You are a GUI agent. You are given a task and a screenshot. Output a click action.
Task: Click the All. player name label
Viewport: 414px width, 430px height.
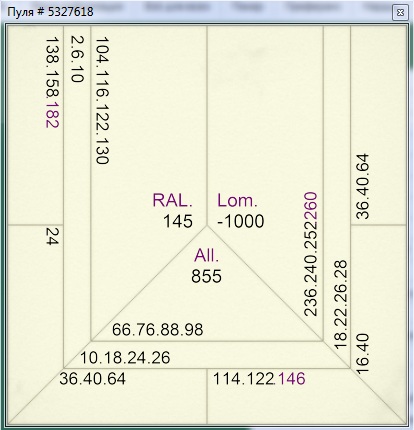pyautogui.click(x=207, y=256)
